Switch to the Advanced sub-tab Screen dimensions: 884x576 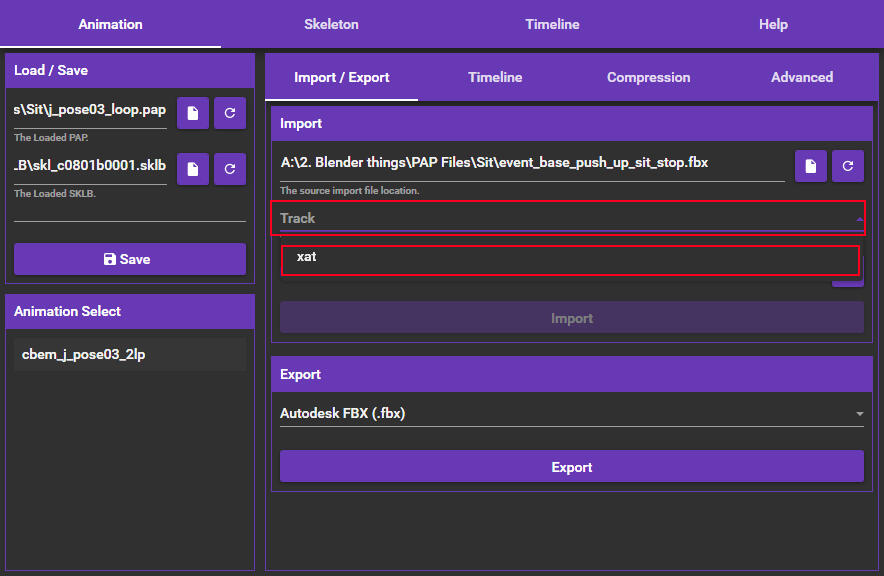[801, 77]
